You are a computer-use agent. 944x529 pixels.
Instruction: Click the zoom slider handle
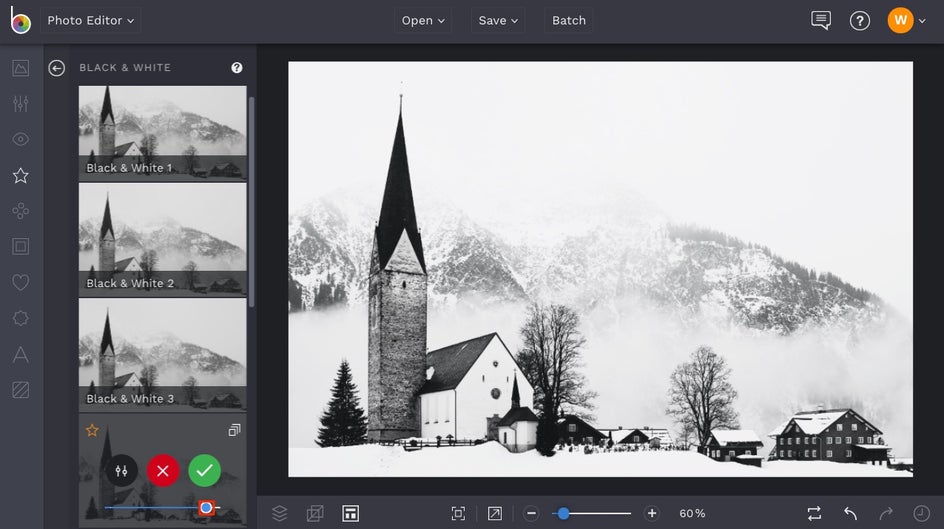[x=564, y=513]
